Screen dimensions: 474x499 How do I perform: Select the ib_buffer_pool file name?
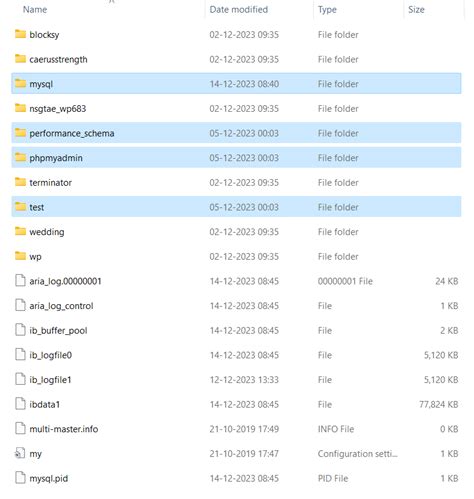click(58, 331)
